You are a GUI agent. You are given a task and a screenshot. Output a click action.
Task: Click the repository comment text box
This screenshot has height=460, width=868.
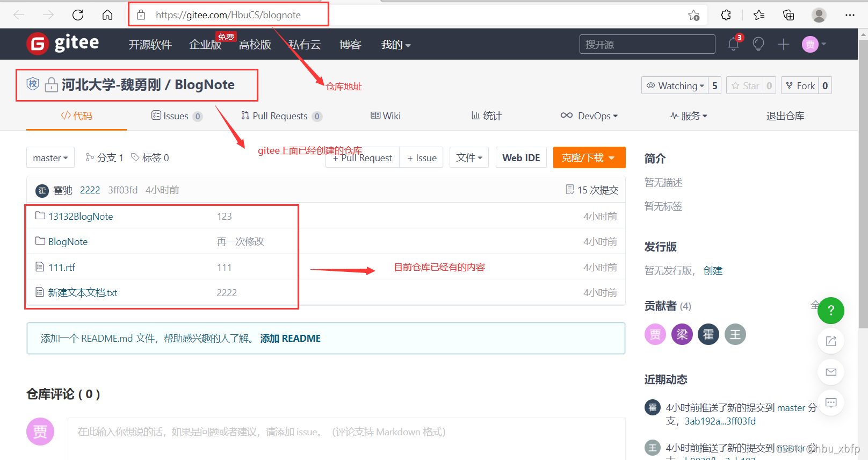pyautogui.click(x=346, y=438)
